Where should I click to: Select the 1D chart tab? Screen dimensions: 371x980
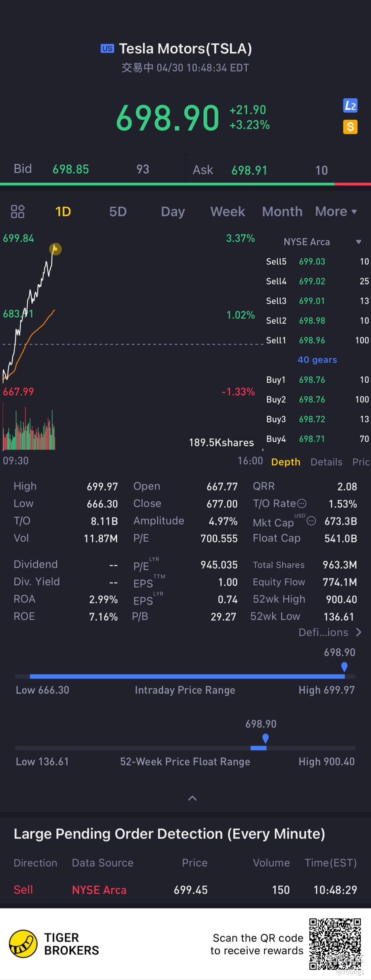pos(63,212)
